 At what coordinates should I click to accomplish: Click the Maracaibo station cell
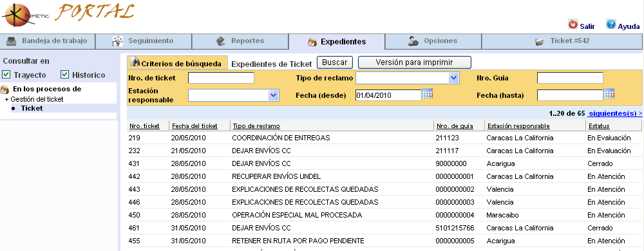pyautogui.click(x=502, y=215)
